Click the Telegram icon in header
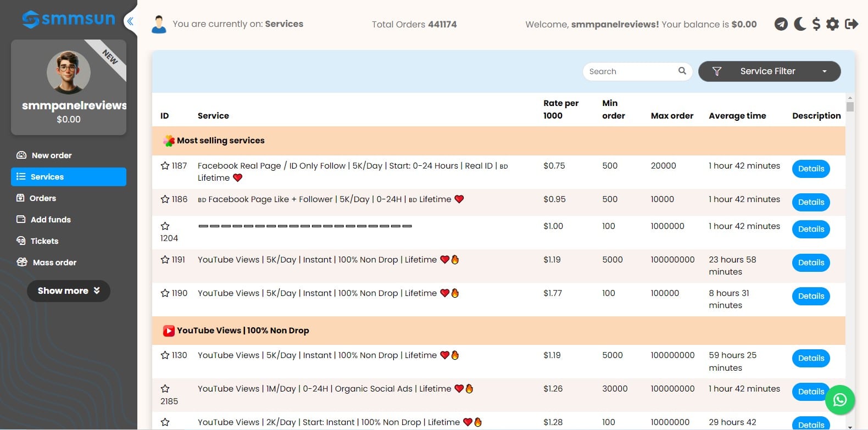This screenshot has width=868, height=430. coord(781,24)
